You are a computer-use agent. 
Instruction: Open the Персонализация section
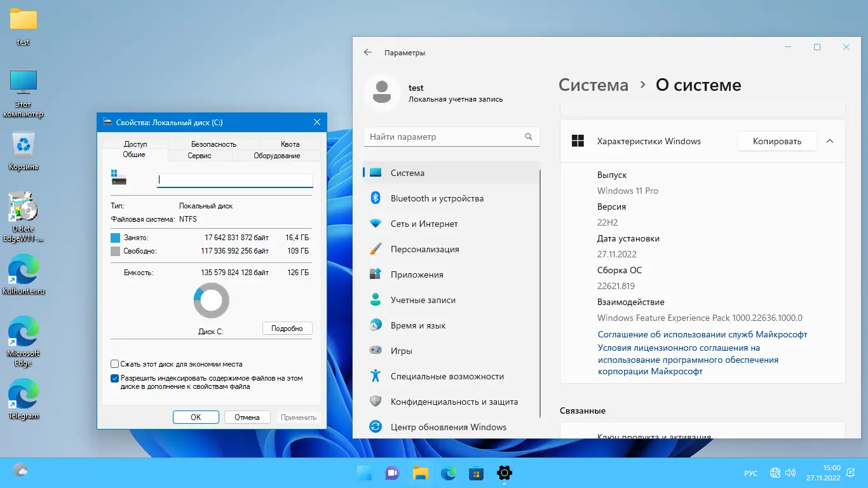pyautogui.click(x=430, y=249)
